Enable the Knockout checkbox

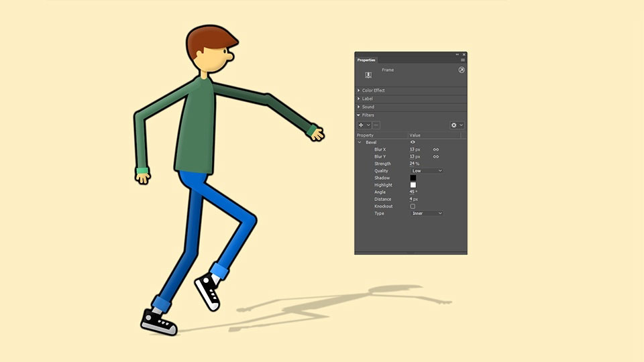pyautogui.click(x=413, y=206)
